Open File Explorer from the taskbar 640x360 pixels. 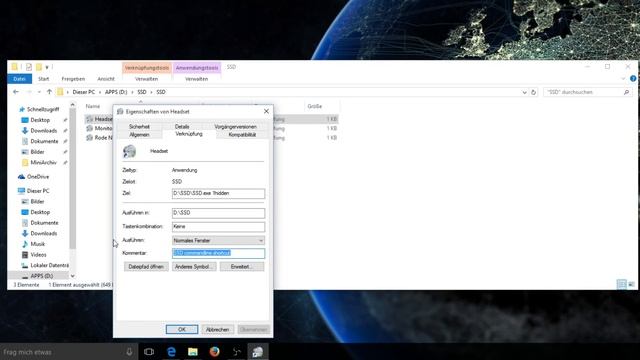(x=193, y=352)
